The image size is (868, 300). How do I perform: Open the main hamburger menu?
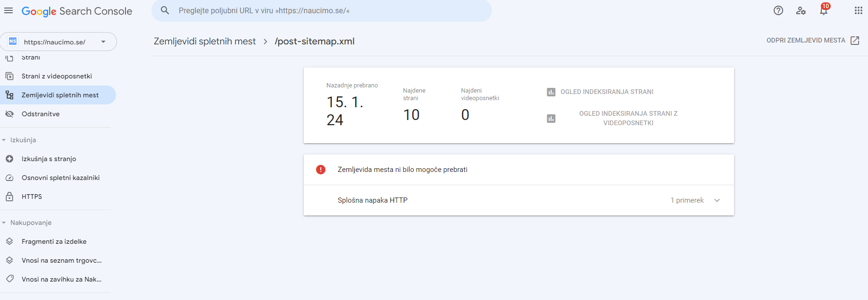pyautogui.click(x=8, y=10)
